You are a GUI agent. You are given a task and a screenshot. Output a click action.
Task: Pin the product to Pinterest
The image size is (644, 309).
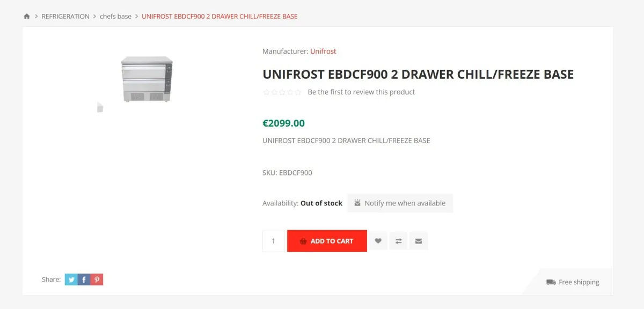[x=97, y=279]
